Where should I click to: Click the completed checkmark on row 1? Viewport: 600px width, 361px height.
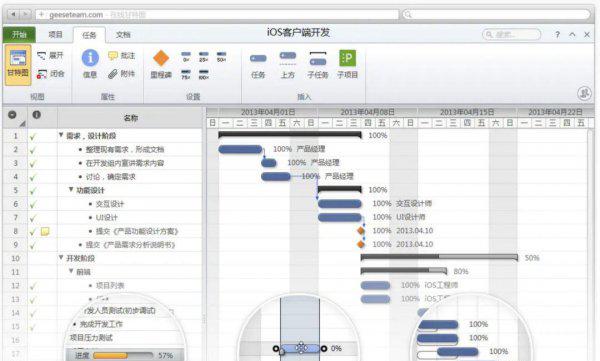click(33, 137)
